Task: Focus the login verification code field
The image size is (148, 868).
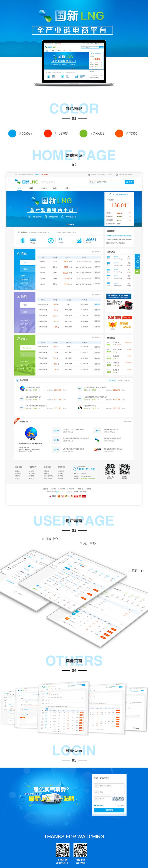Action: [x=102, y=798]
